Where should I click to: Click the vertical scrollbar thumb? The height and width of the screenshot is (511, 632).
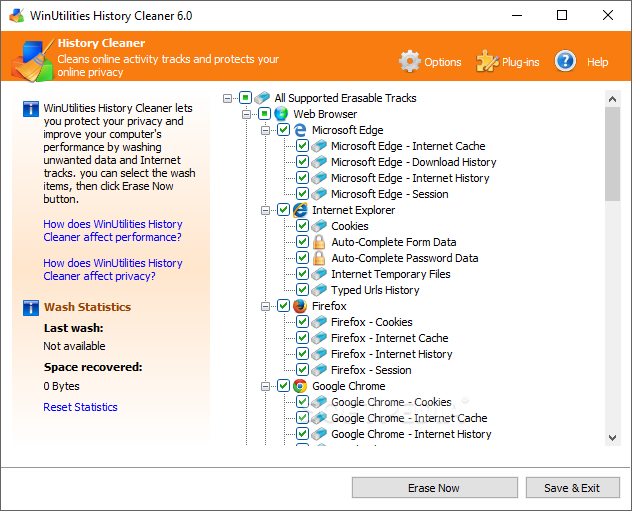[612, 154]
